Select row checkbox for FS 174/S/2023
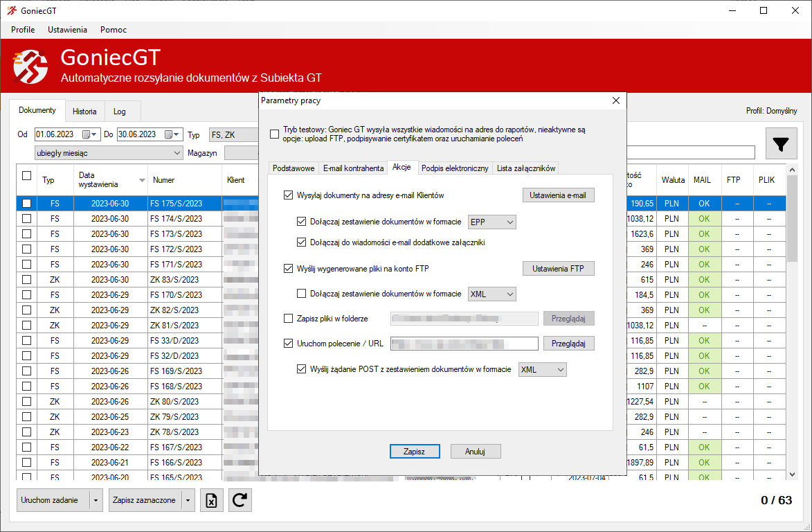 pos(26,219)
